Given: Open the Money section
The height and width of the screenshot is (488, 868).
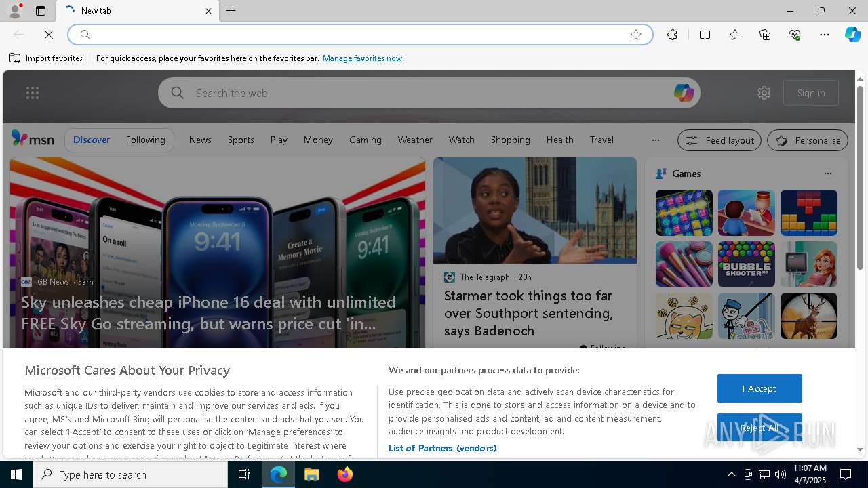Looking at the screenshot, I should (x=318, y=140).
